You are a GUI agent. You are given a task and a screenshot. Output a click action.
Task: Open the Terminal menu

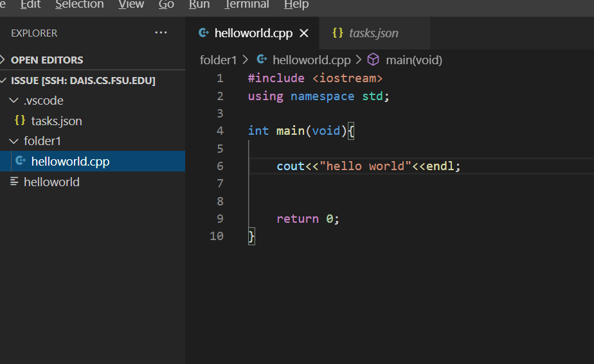(247, 4)
